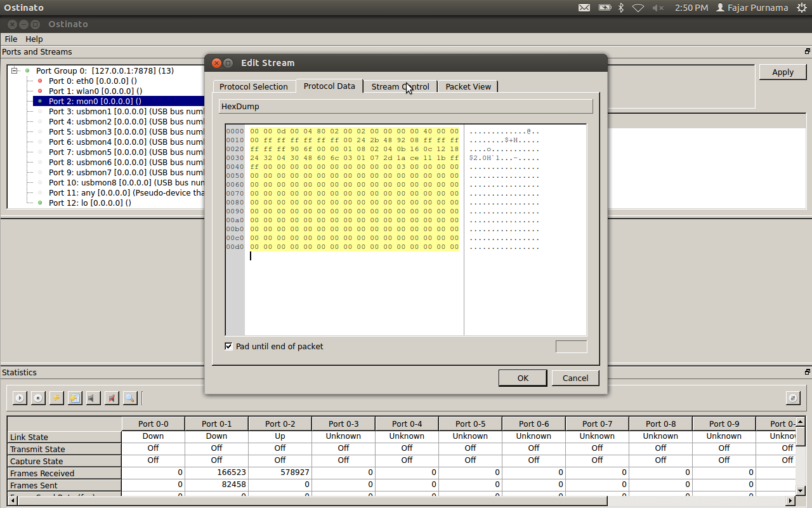Select Port 4: usbmon2 in tree
This screenshot has height=508, width=812.
coord(126,121)
